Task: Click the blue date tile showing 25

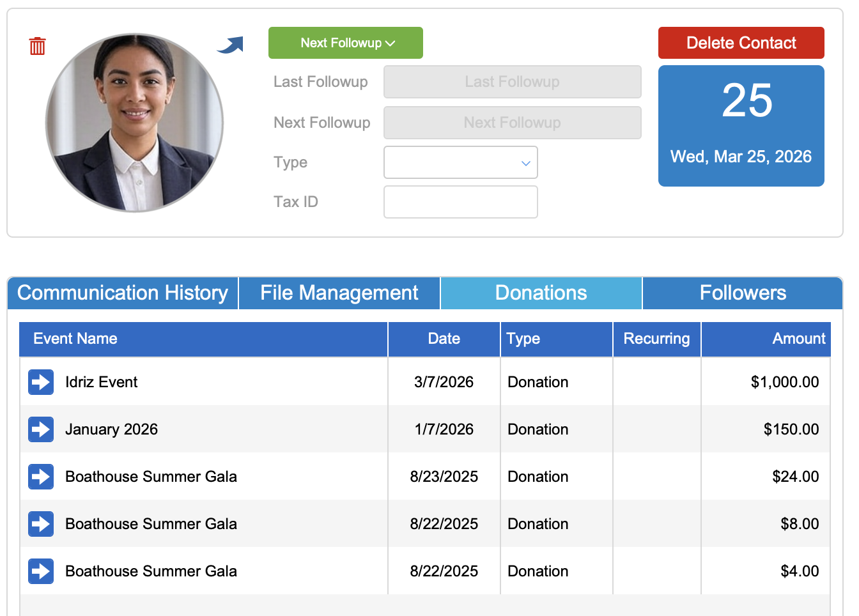Action: point(741,126)
